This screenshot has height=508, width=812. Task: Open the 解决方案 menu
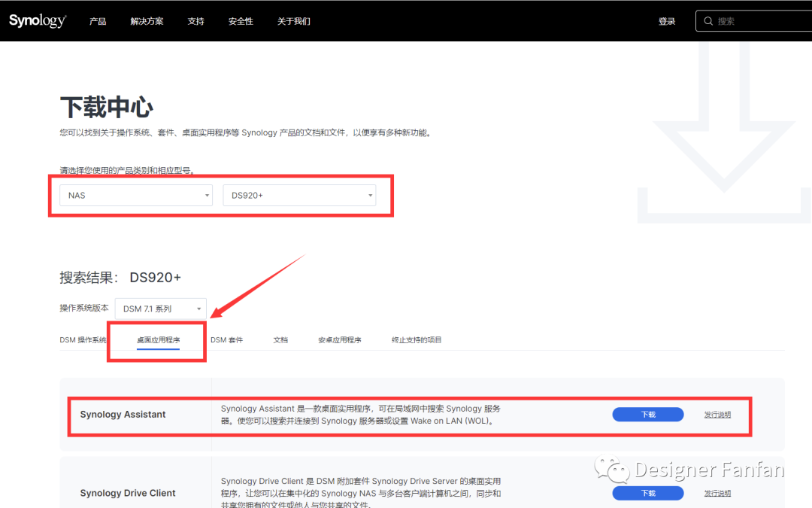[x=147, y=21]
